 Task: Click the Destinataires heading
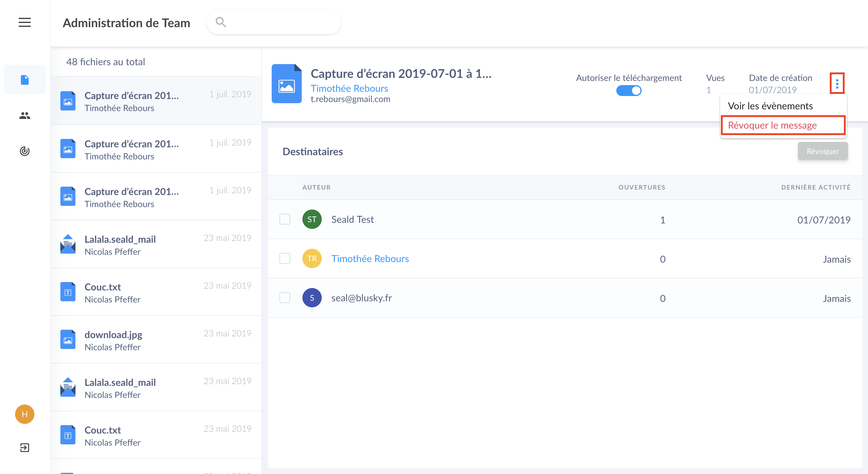click(312, 151)
